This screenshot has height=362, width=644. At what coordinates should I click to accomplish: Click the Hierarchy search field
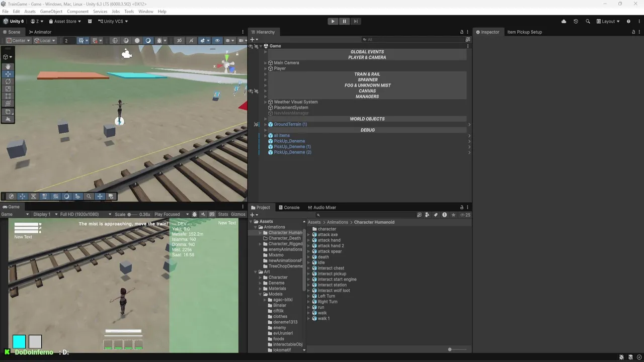point(414,40)
